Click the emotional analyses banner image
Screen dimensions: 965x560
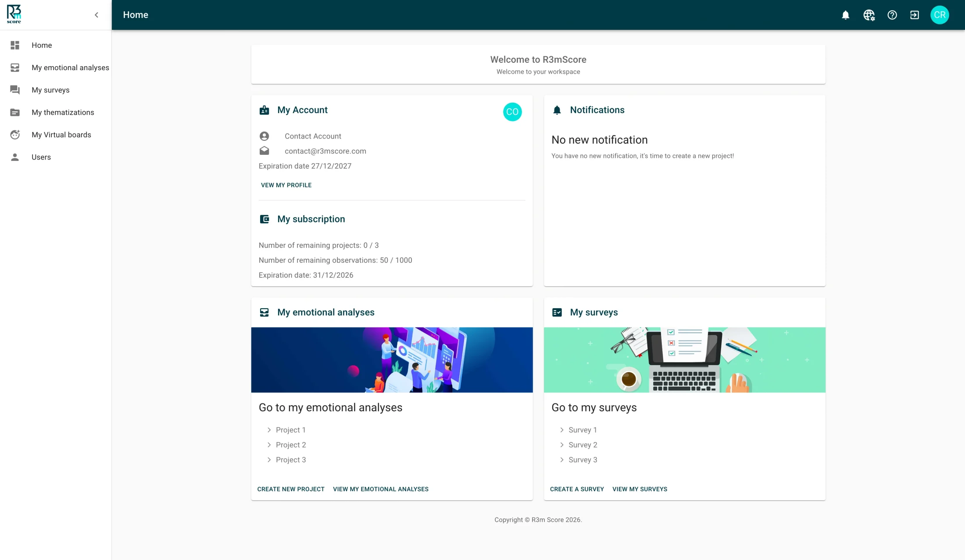click(392, 360)
